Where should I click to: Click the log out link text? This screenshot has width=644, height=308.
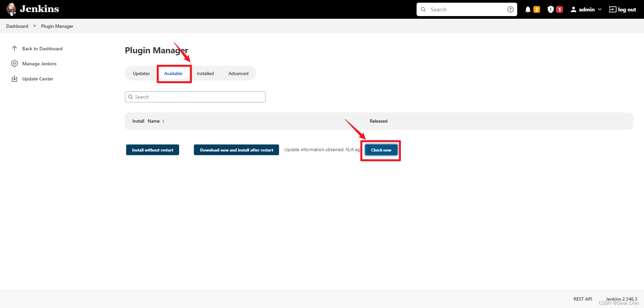[x=627, y=9]
